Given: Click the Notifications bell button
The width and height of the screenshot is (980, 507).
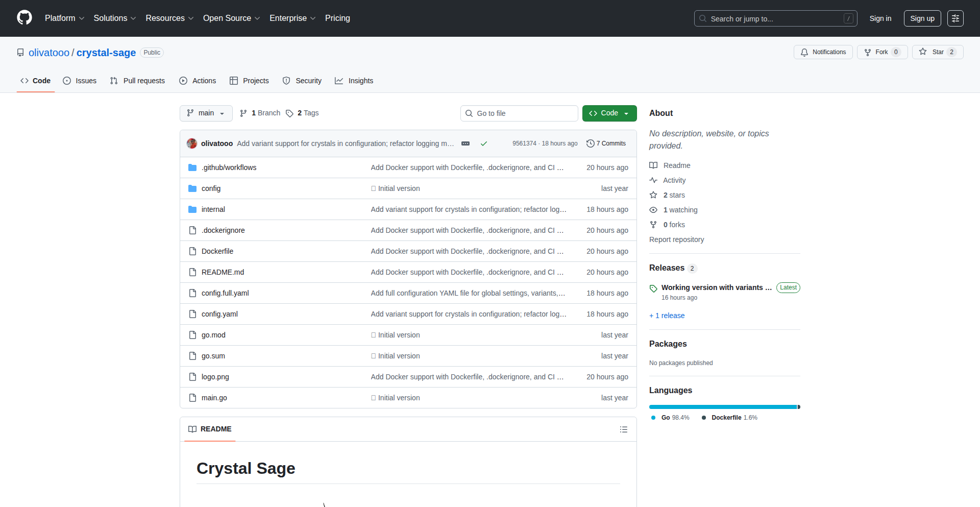Looking at the screenshot, I should [823, 52].
